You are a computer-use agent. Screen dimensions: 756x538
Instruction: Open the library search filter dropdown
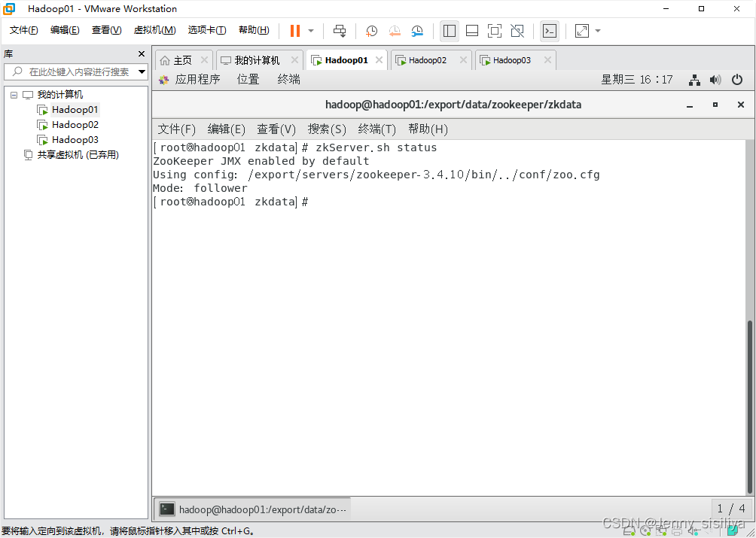coord(142,71)
